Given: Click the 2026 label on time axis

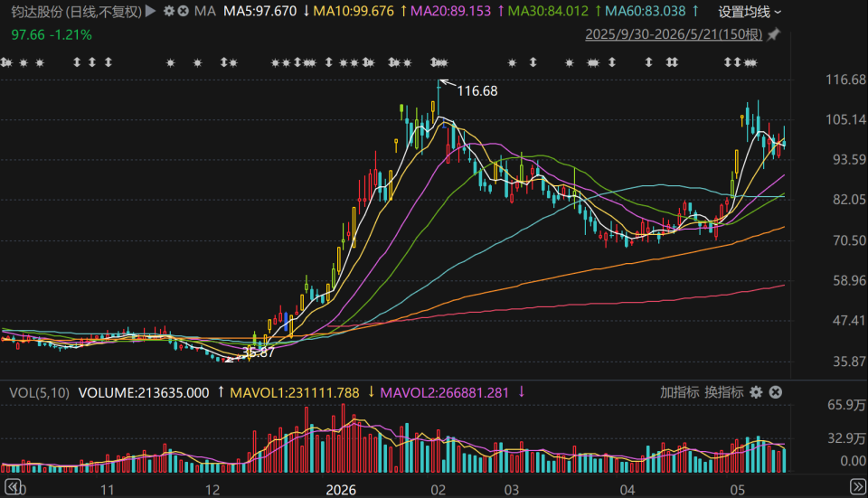Looking at the screenshot, I should [x=341, y=490].
